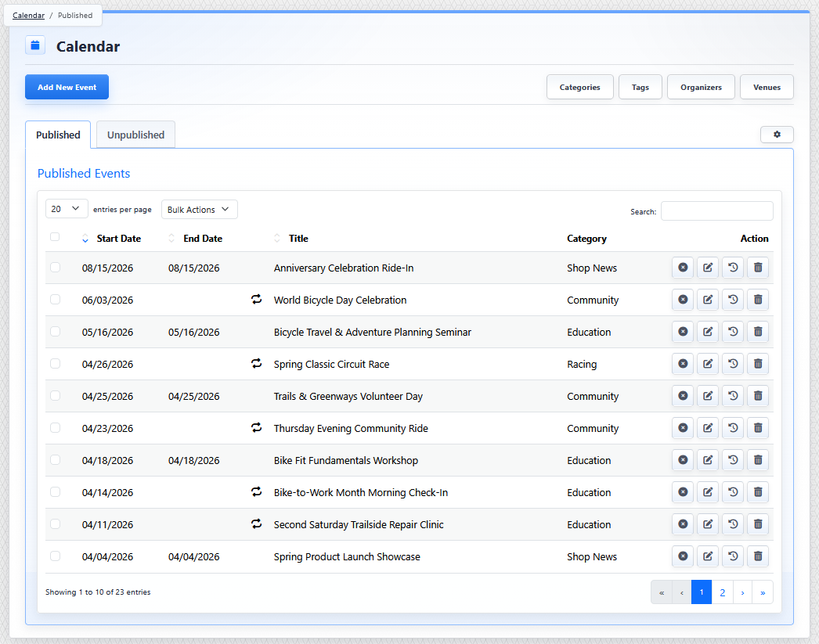Go to pagination page 2
Viewport: 819px width, 644px height.
723,592
